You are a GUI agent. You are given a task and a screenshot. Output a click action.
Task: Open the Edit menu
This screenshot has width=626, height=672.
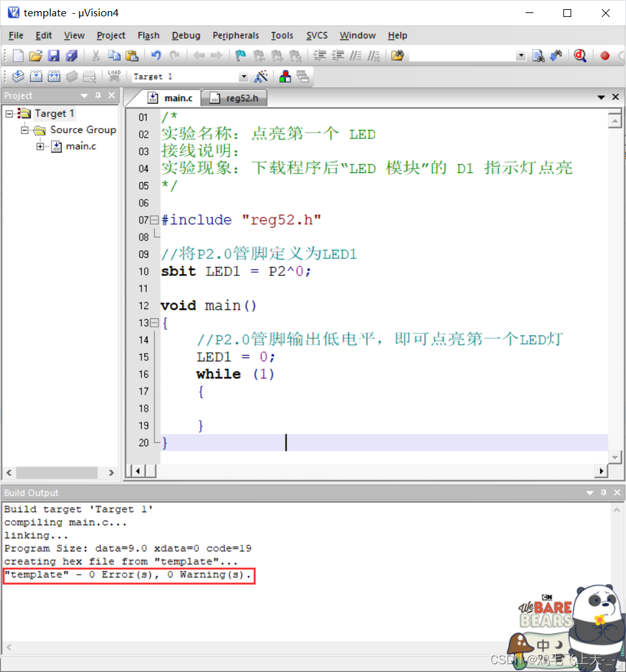44,36
